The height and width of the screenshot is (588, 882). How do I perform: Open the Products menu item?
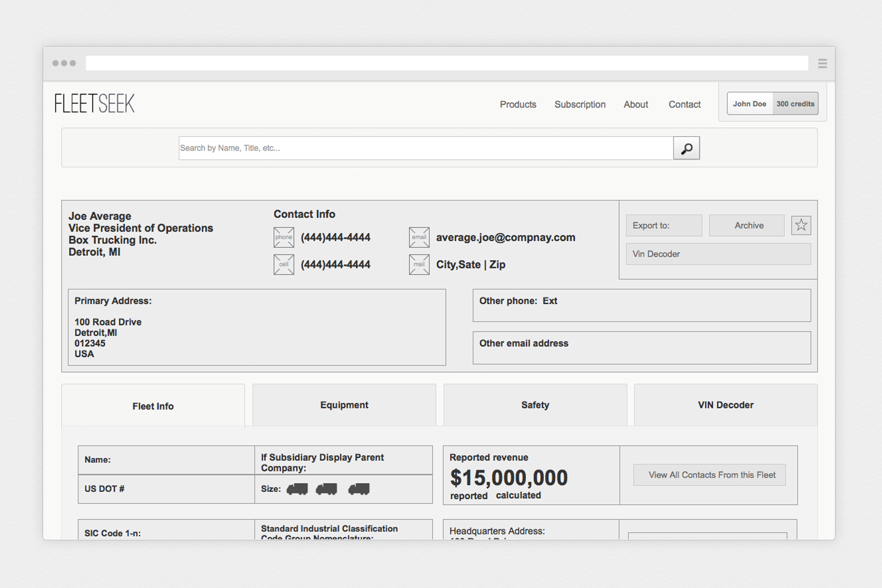click(518, 105)
